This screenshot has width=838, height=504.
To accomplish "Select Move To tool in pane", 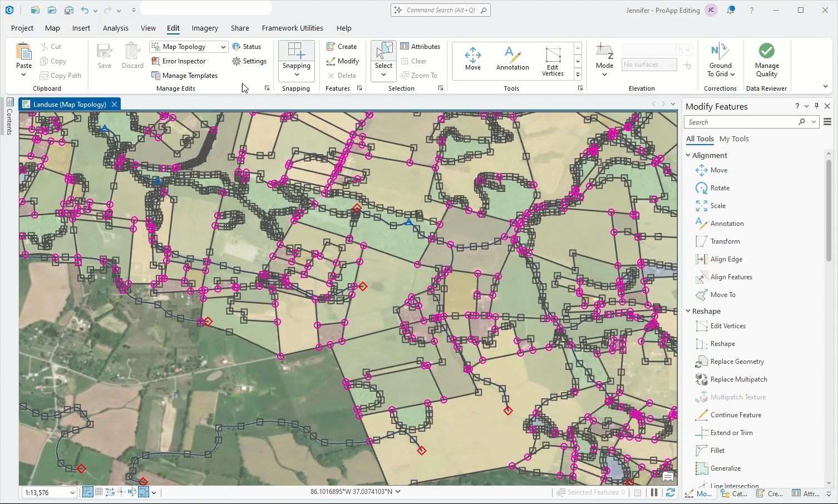I will 716,295.
